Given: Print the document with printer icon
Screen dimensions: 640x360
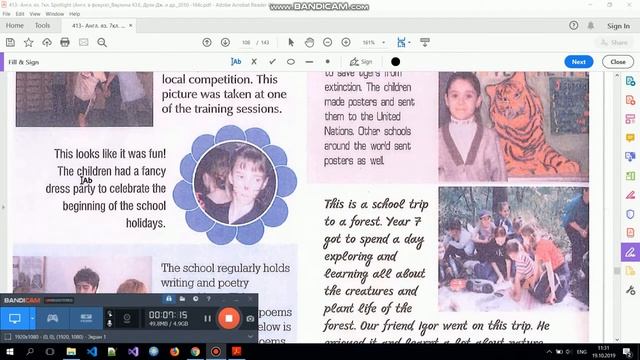Looking at the screenshot, I should 65,42.
